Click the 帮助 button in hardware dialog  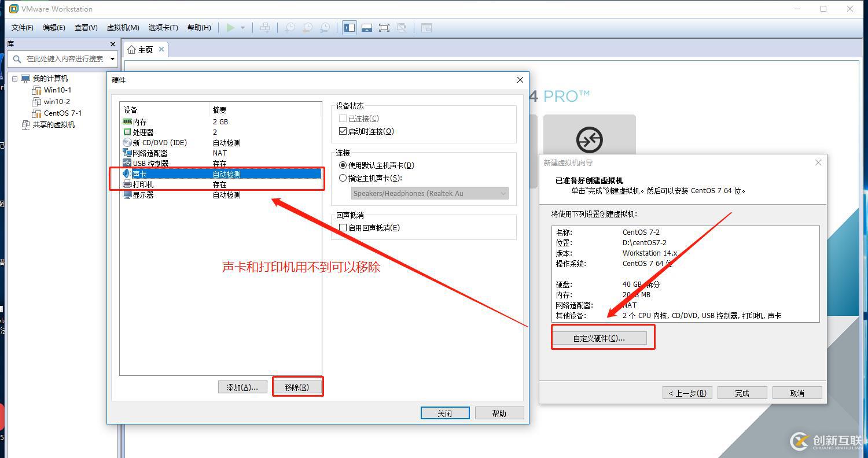[x=499, y=413]
